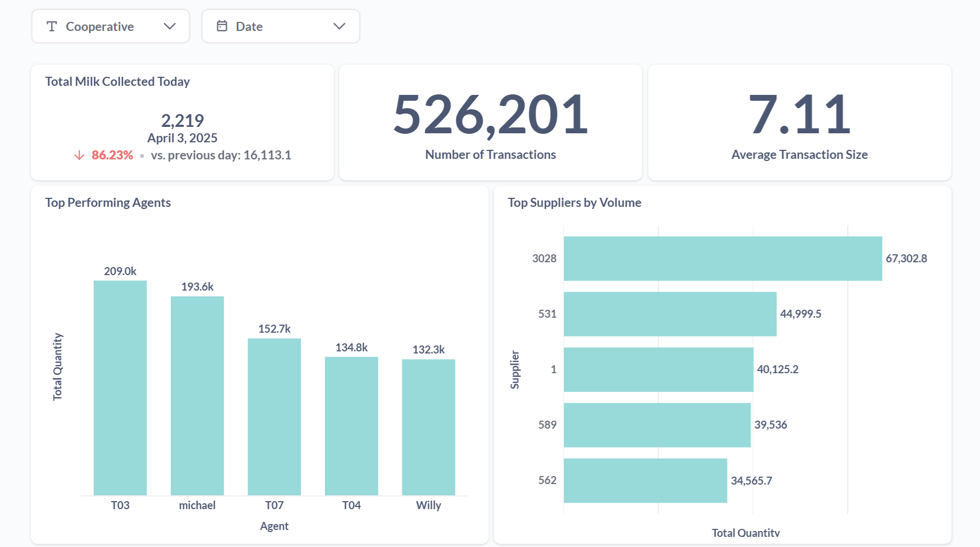Click the michael axis label
The height and width of the screenshot is (547, 980).
pos(197,505)
